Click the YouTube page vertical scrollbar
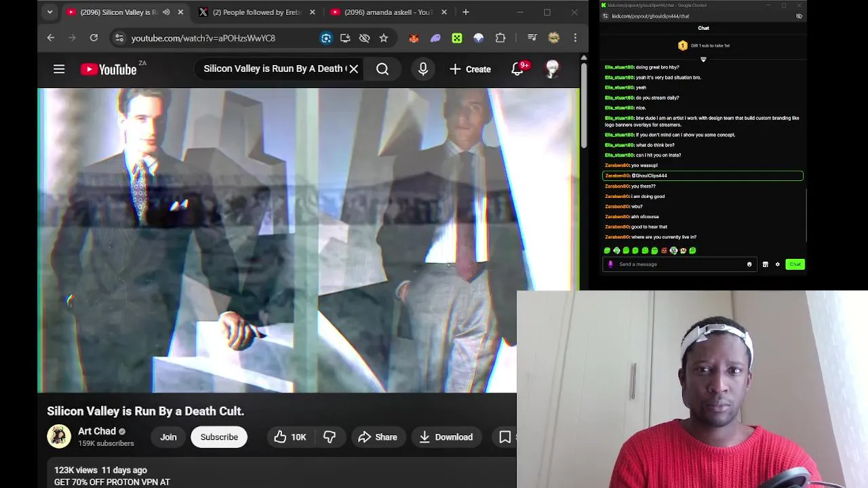Screen dimensions: 868x488 [584, 106]
